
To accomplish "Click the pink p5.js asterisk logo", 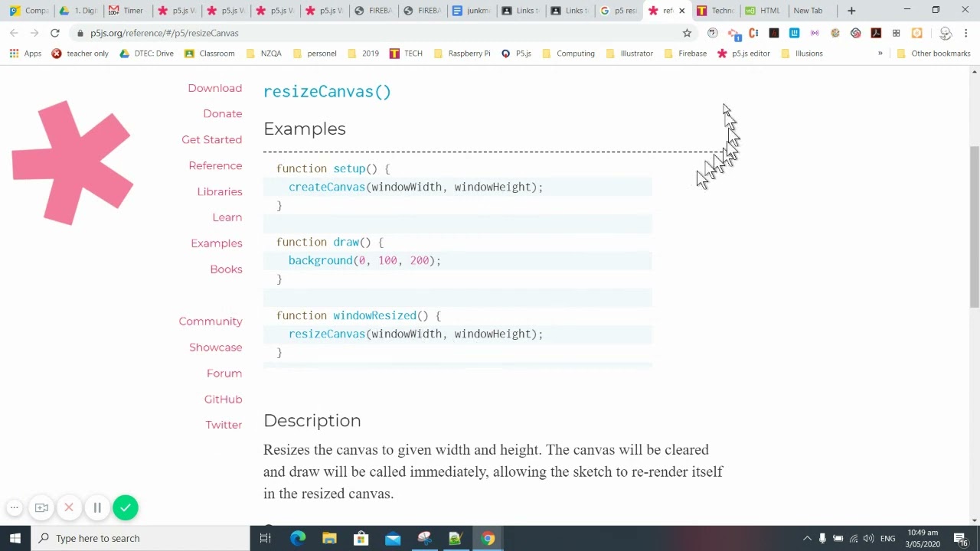I will [x=73, y=163].
